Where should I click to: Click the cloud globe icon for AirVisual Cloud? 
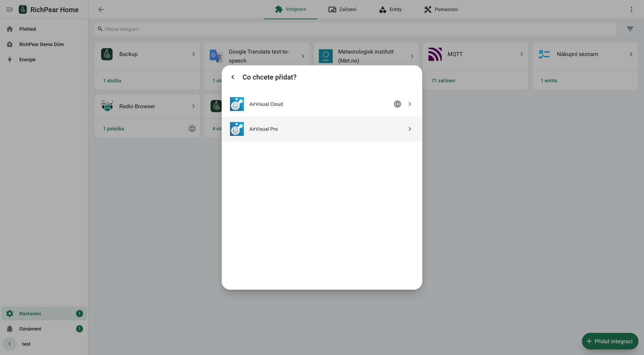tap(398, 104)
